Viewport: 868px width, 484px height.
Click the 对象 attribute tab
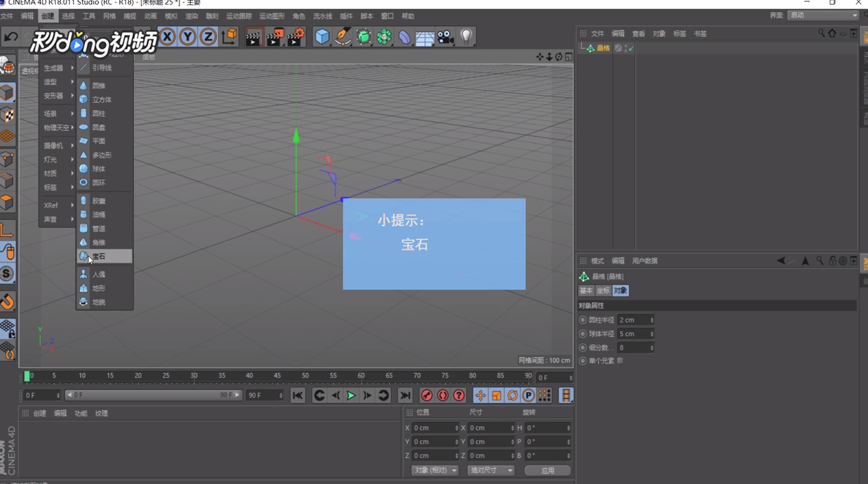pyautogui.click(x=620, y=291)
